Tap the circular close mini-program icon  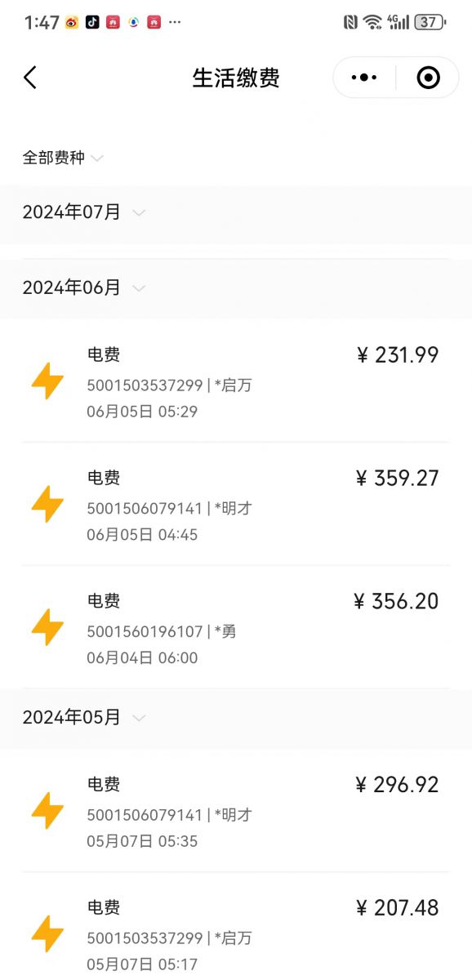428,78
